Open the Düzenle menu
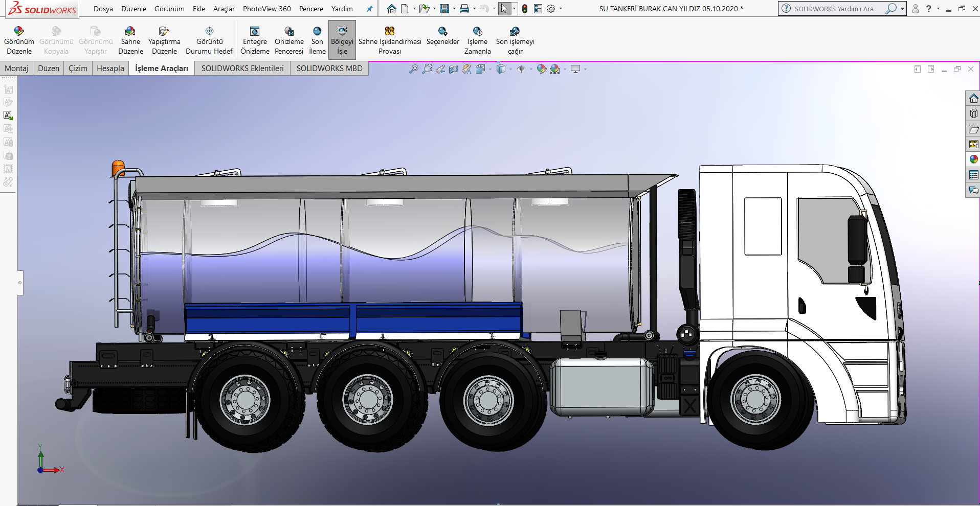This screenshot has height=506, width=980. coord(133,9)
